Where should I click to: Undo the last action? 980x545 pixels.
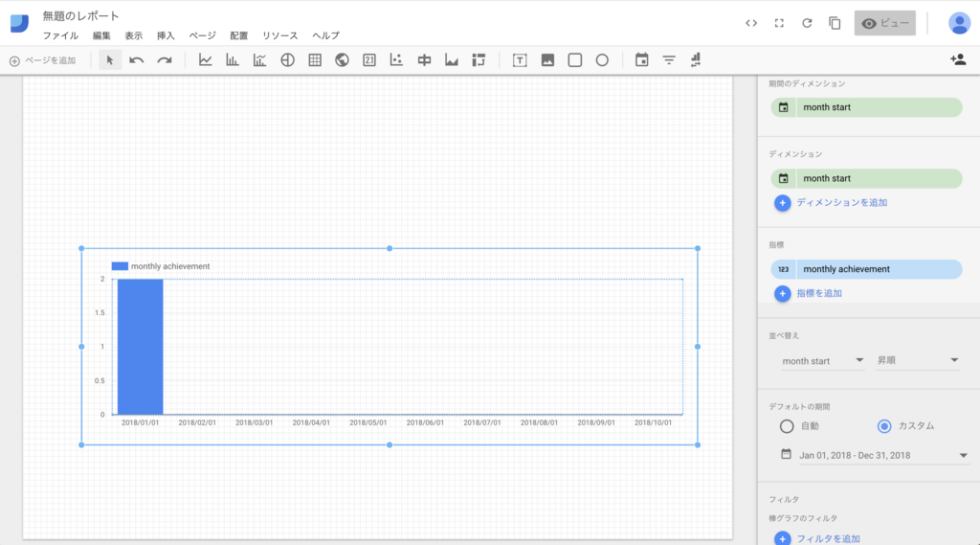point(136,60)
